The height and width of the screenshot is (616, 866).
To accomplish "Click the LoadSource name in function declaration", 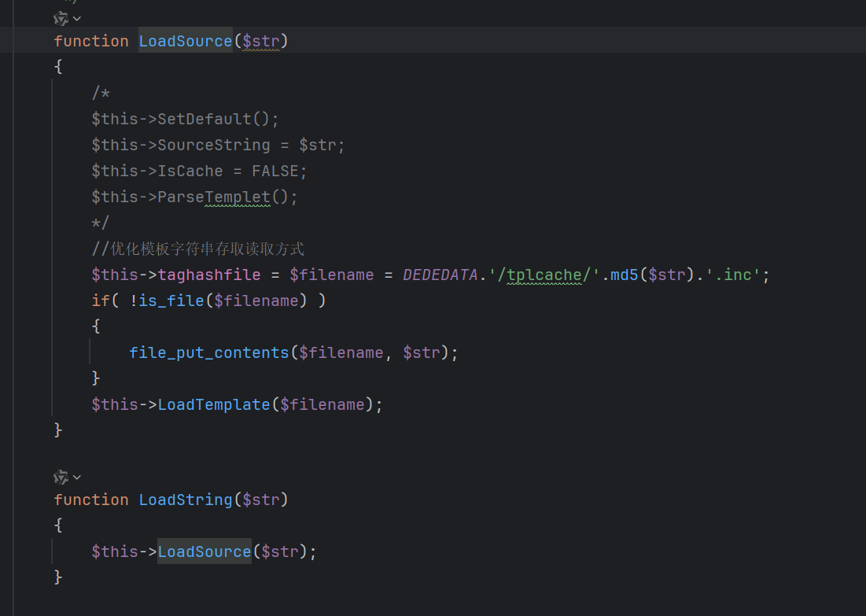I will click(x=186, y=41).
